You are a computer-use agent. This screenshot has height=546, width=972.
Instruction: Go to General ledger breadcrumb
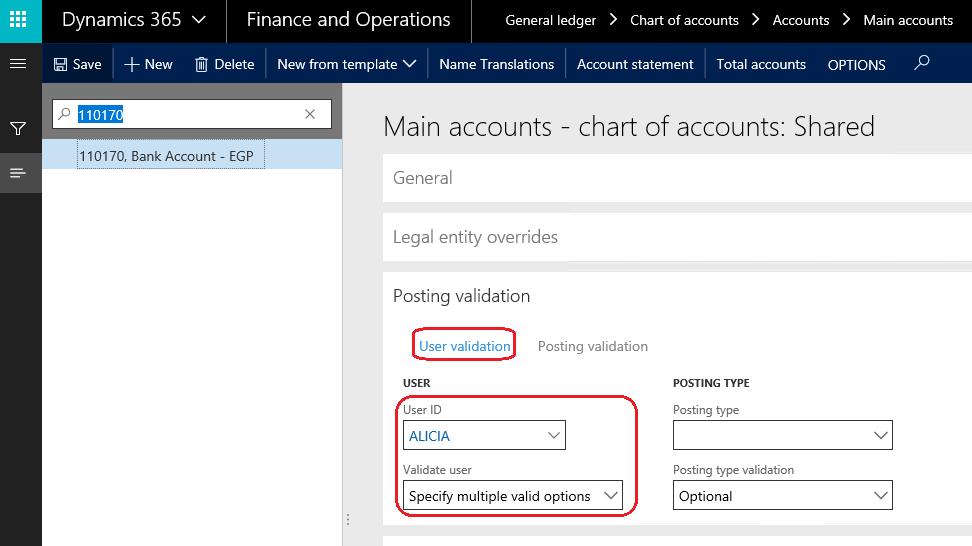[x=550, y=20]
